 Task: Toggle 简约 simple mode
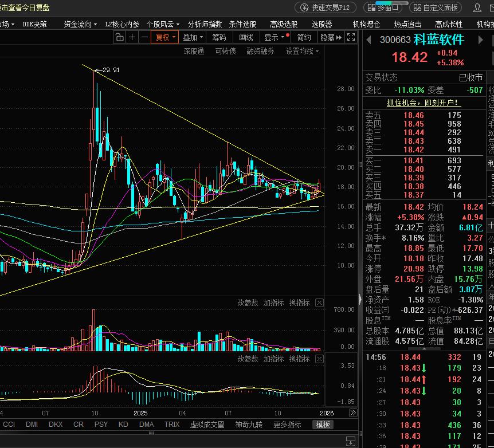tap(304, 37)
